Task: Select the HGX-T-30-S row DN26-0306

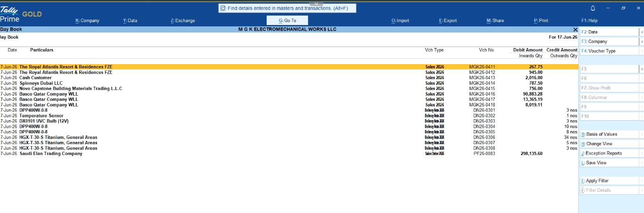Action: click(289, 138)
